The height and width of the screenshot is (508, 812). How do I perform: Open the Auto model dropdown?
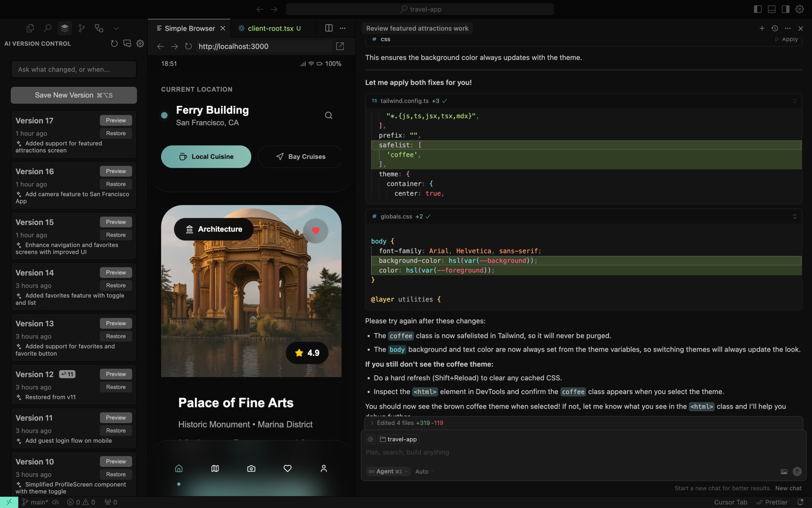[423, 472]
